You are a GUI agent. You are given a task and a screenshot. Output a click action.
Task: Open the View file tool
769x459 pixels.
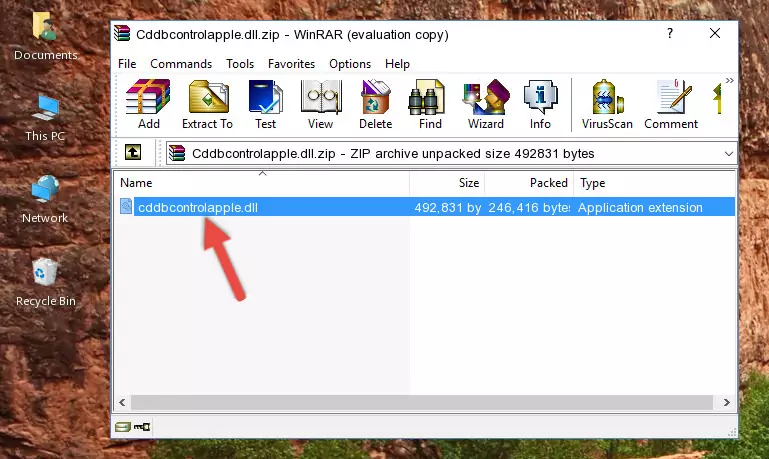tap(321, 104)
